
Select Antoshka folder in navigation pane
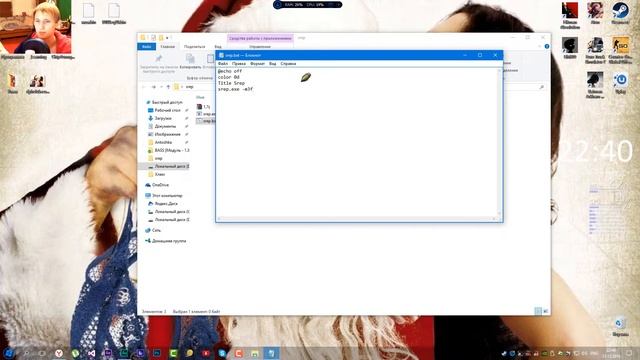pos(163,142)
